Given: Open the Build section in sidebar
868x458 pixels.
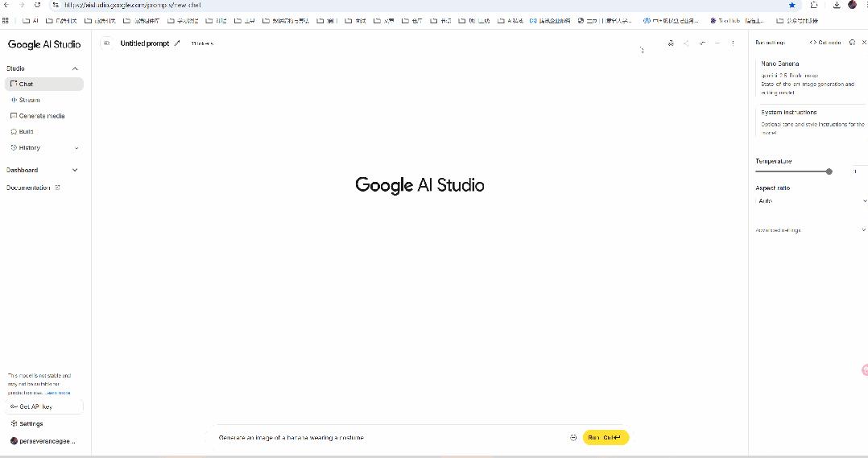Looking at the screenshot, I should (44, 132).
